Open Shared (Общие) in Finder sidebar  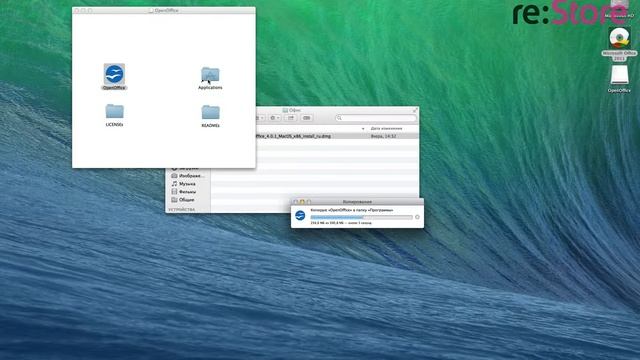point(183,200)
